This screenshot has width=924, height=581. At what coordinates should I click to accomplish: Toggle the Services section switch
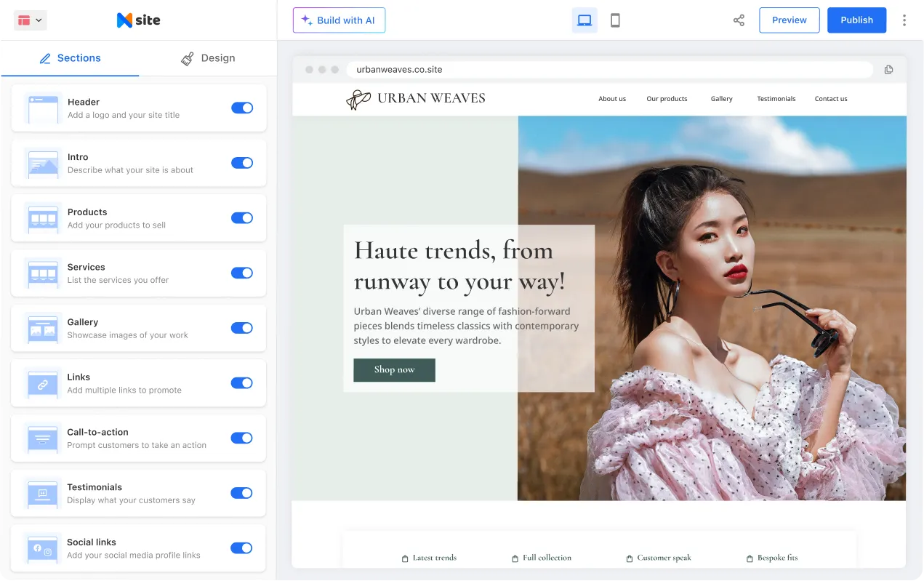[242, 273]
